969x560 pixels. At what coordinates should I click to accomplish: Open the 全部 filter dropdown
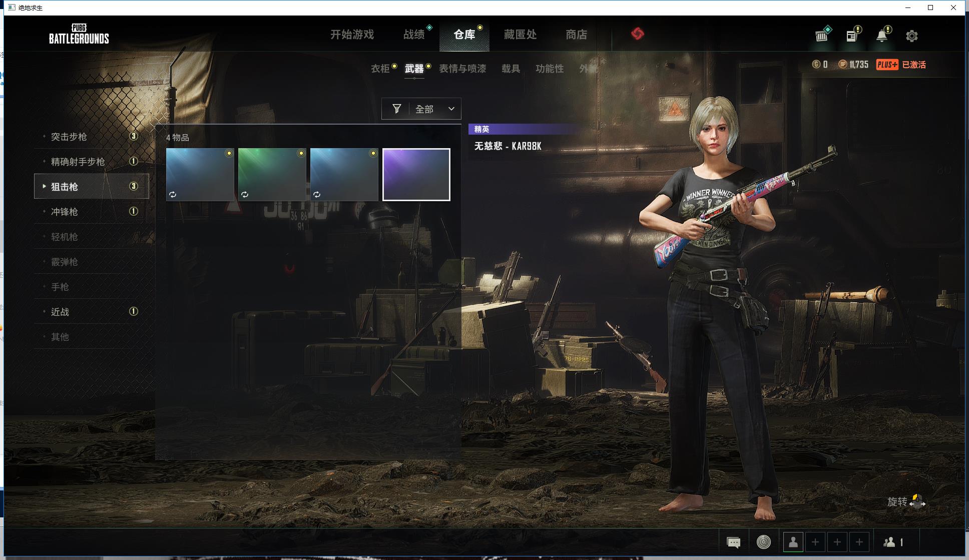(x=421, y=109)
